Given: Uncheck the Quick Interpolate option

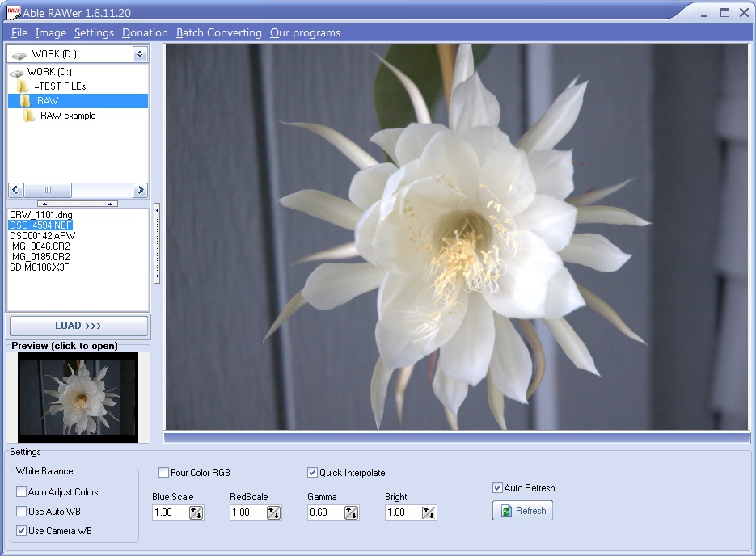Looking at the screenshot, I should 313,473.
